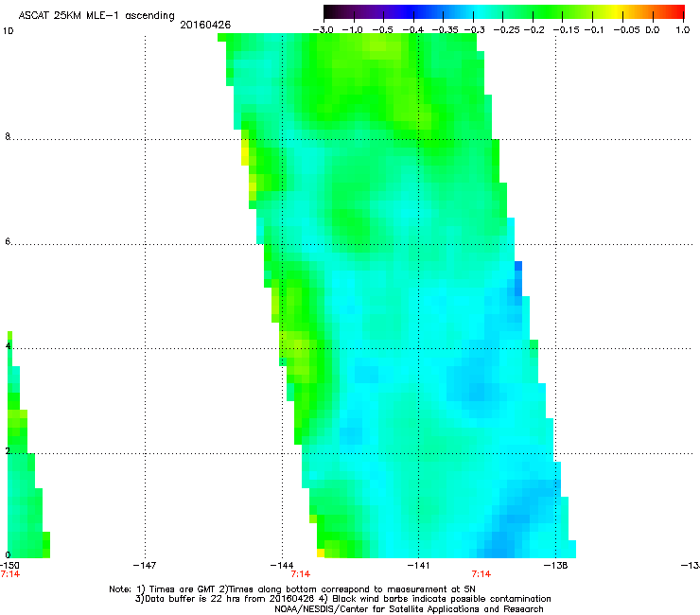Click the -0.4 color scale label
The height and width of the screenshot is (615, 700).
pyautogui.click(x=413, y=30)
